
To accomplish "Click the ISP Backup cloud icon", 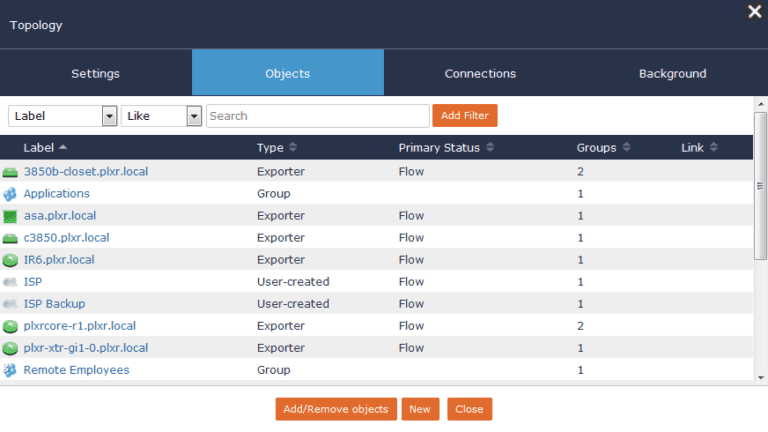I will 11,304.
